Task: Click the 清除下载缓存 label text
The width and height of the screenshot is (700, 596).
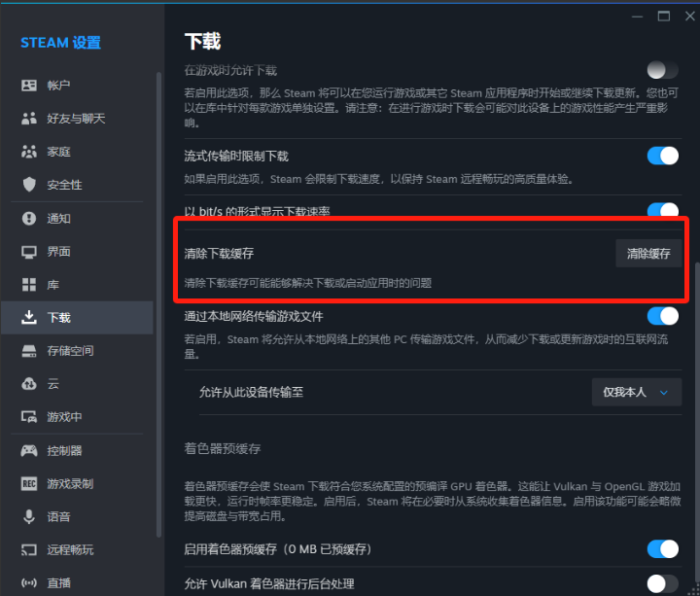Action: (x=219, y=254)
